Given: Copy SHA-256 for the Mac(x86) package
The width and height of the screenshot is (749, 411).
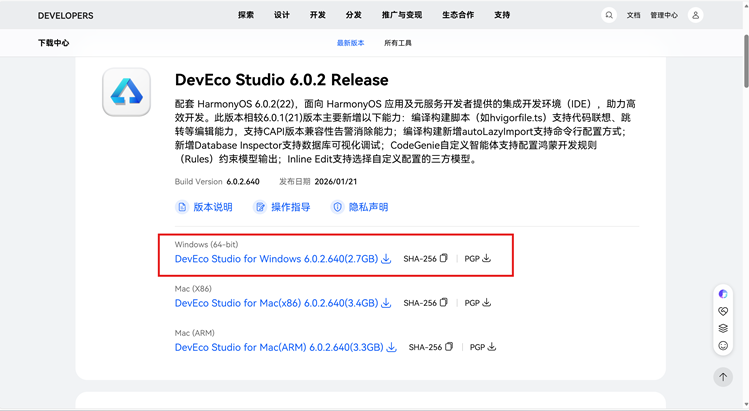Looking at the screenshot, I should click(x=443, y=303).
